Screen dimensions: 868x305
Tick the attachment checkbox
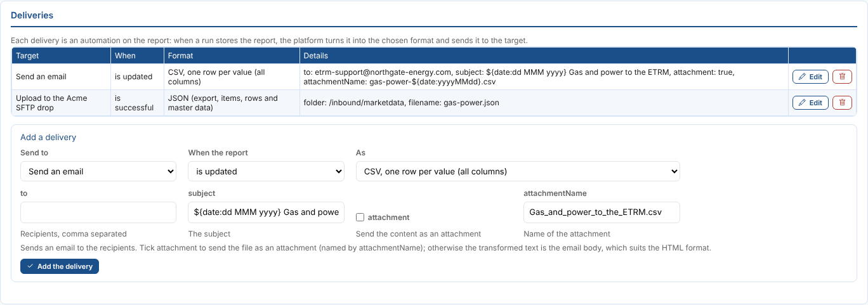(x=360, y=217)
